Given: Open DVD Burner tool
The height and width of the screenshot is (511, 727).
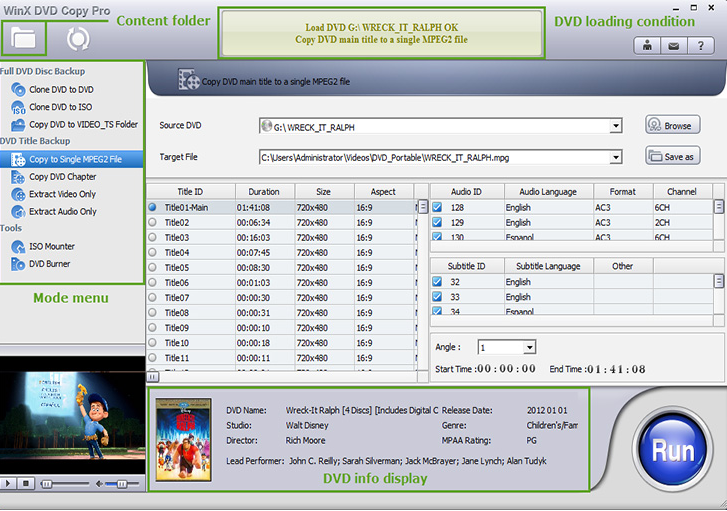Looking at the screenshot, I should (x=50, y=264).
